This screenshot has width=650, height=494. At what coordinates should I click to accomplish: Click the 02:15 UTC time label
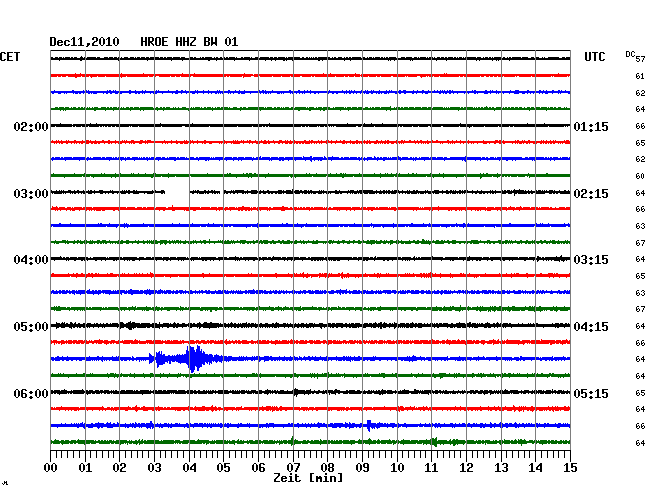(x=591, y=194)
